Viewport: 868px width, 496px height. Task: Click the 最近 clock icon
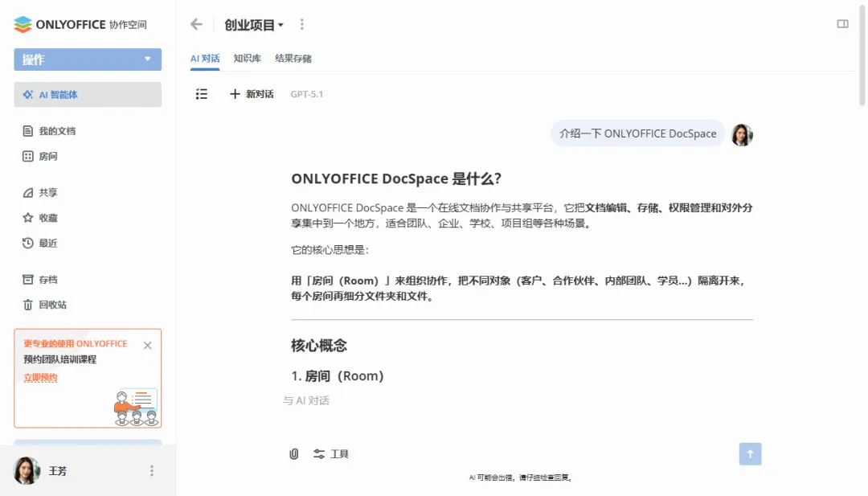[27, 243]
